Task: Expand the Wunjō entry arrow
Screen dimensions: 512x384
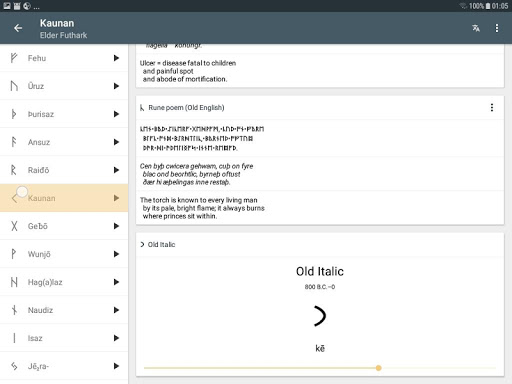Action: (116, 254)
